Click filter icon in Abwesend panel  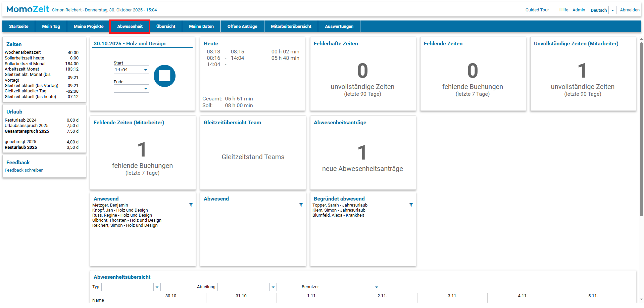click(301, 205)
